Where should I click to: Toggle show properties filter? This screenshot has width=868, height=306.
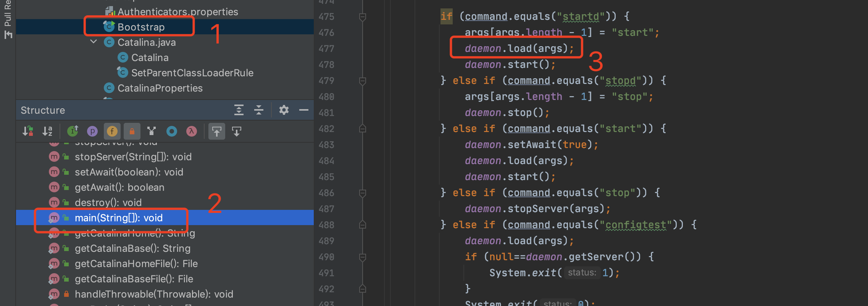[x=92, y=131]
